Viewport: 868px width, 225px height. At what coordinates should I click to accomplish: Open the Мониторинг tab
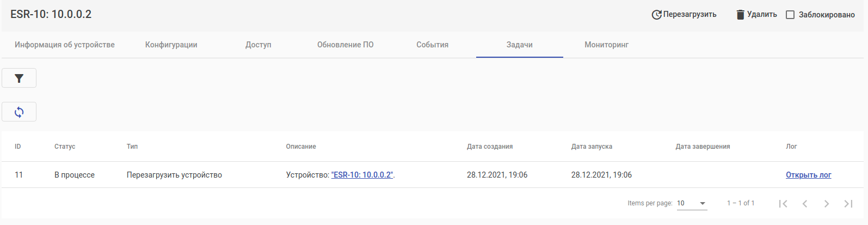click(x=606, y=45)
